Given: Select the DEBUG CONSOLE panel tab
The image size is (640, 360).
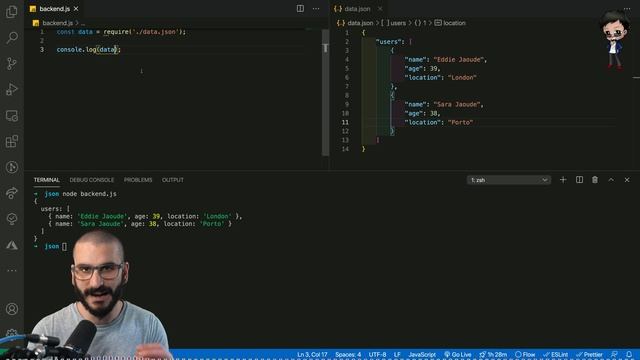Looking at the screenshot, I should point(91,180).
